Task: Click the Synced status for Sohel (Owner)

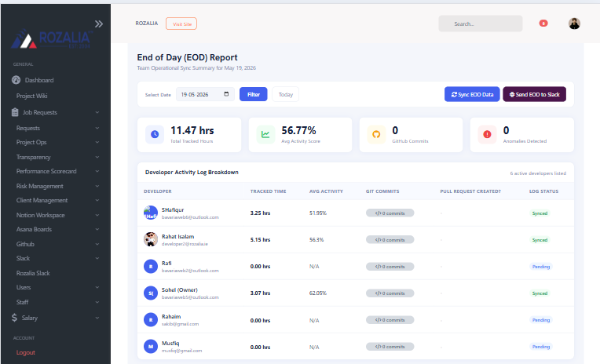Action: (x=540, y=293)
